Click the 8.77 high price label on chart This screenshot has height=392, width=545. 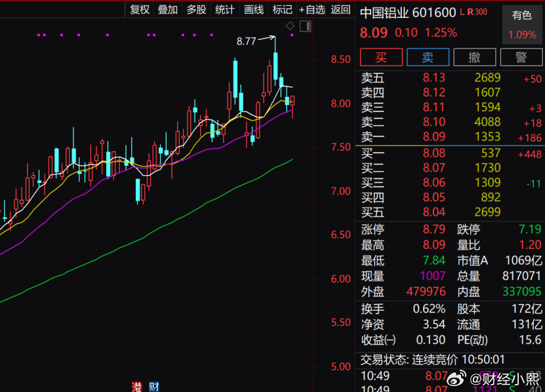(x=246, y=42)
